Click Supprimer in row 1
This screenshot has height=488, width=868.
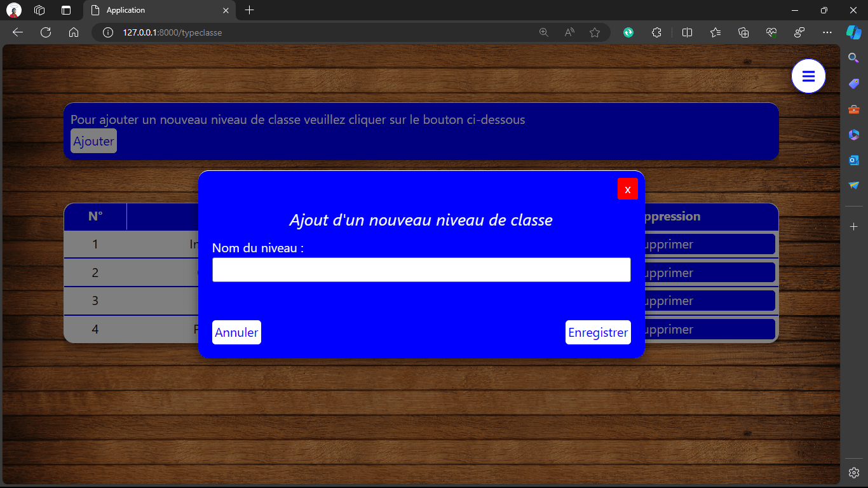(x=710, y=244)
